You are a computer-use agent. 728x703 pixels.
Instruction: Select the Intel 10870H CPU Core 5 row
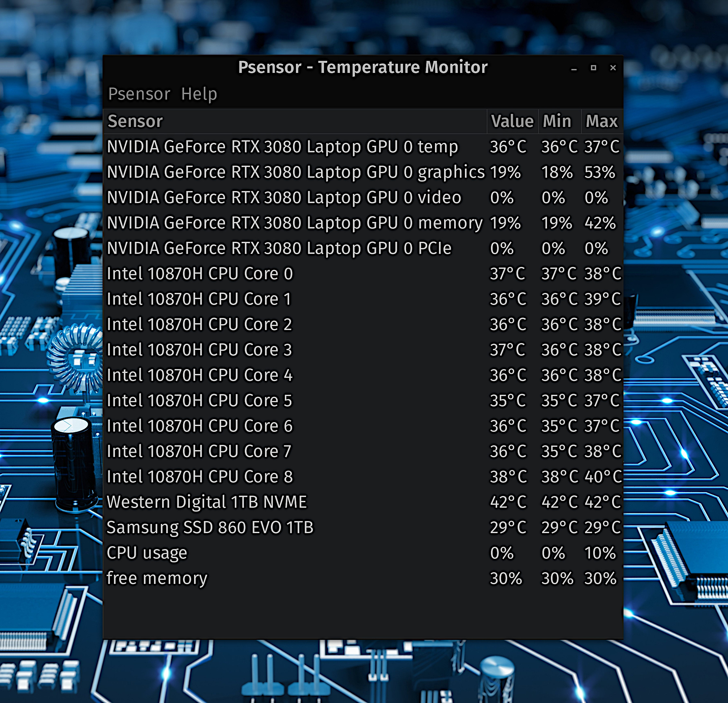pyautogui.click(x=363, y=401)
